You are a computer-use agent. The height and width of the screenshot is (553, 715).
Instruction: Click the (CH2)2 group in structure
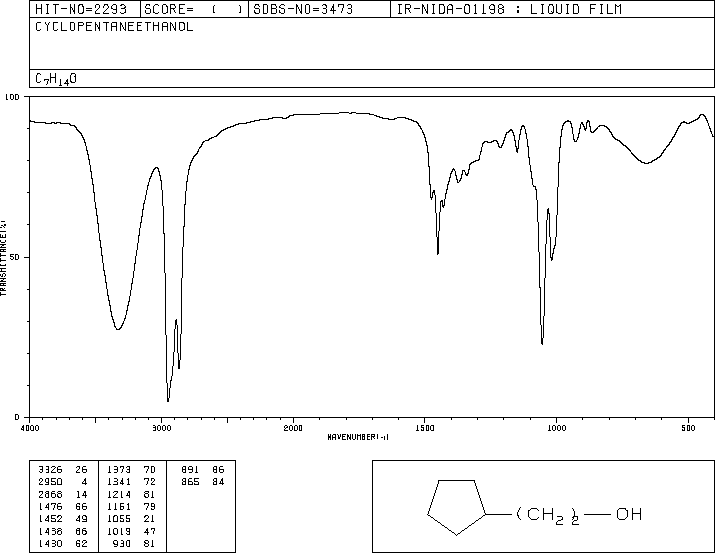pyautogui.click(x=548, y=515)
